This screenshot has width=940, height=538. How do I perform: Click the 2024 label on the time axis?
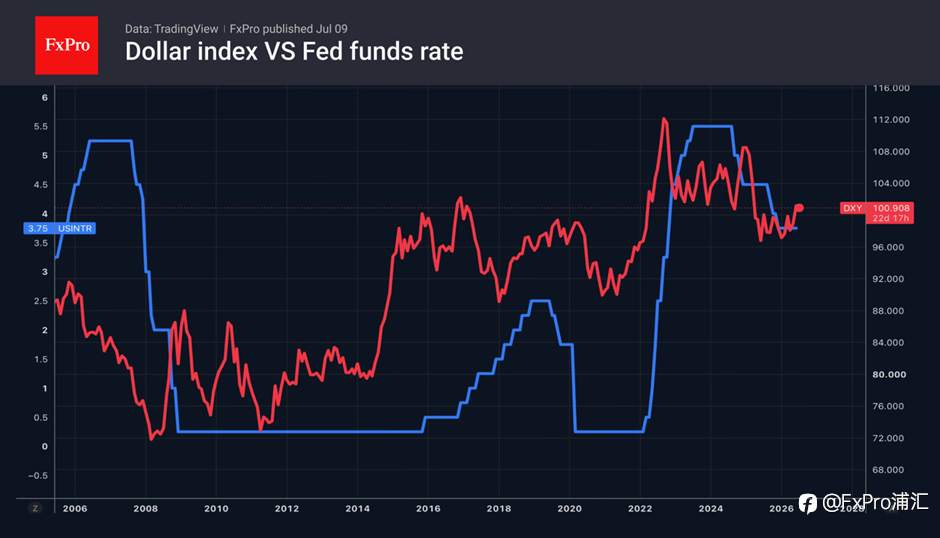[710, 509]
